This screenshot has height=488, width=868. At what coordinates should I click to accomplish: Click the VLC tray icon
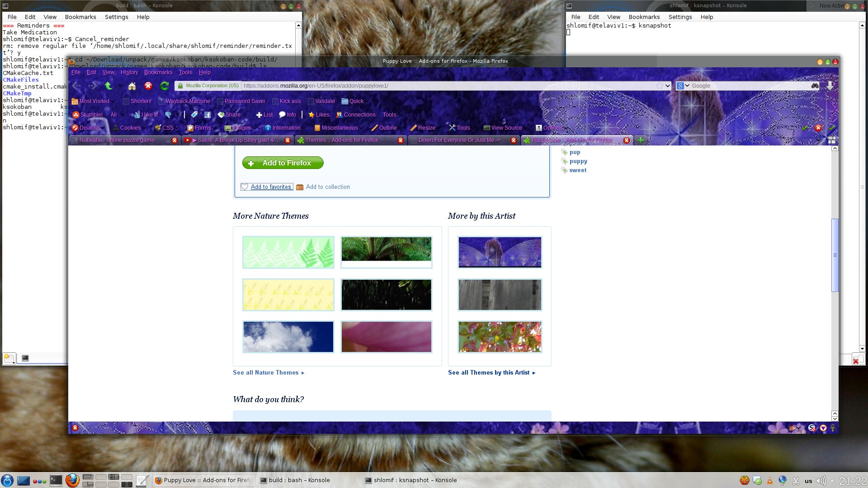coord(770,481)
